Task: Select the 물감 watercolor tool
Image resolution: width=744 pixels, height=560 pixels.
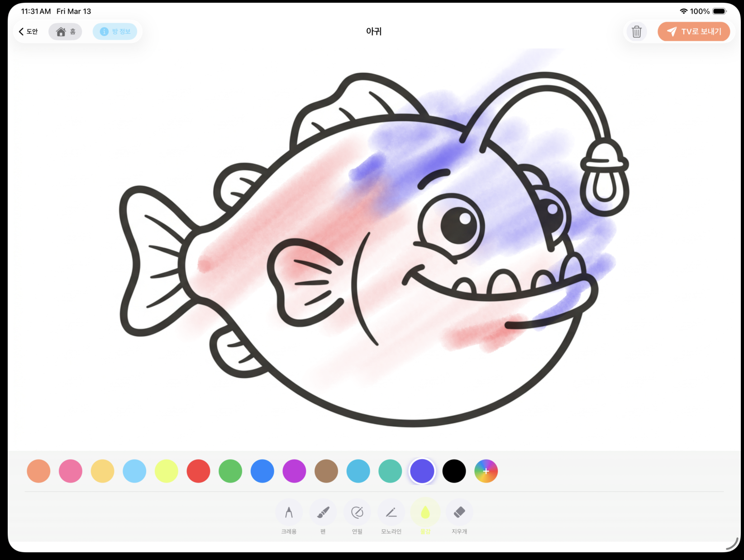Action: pos(425,514)
